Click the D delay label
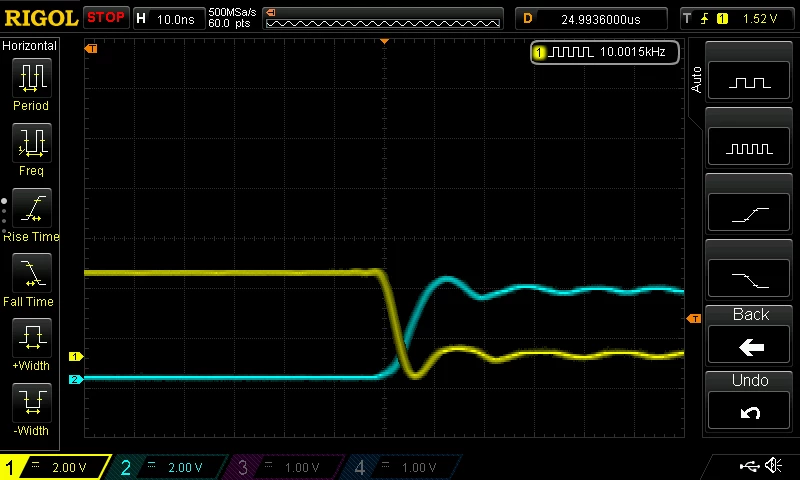This screenshot has width=800, height=480. [x=528, y=19]
